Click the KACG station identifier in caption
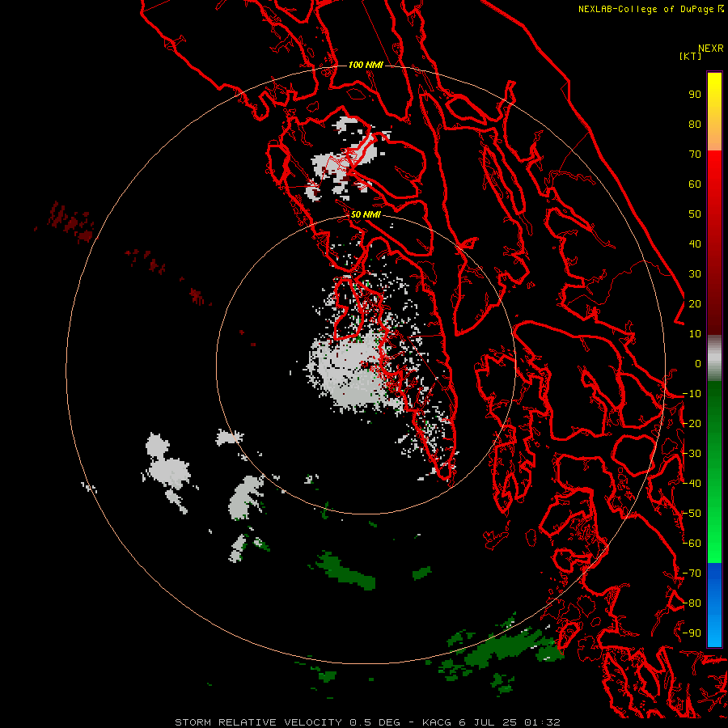This screenshot has width=728, height=728. (x=437, y=722)
